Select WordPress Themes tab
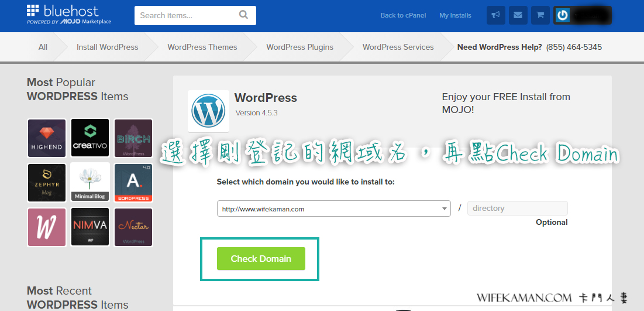Viewport: 644px width, 311px height. tap(202, 47)
